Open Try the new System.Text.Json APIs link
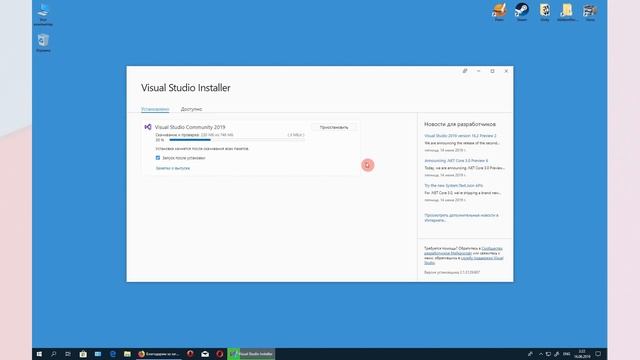The image size is (640, 360). pos(453,186)
